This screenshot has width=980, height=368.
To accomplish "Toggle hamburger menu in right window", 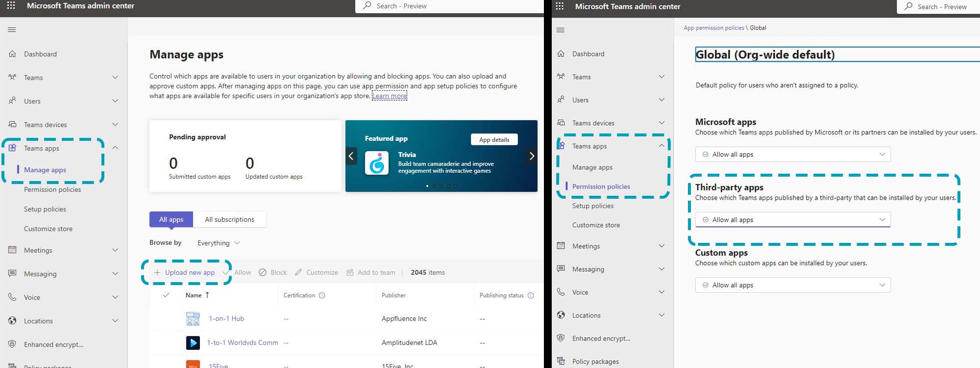I will click(x=561, y=30).
